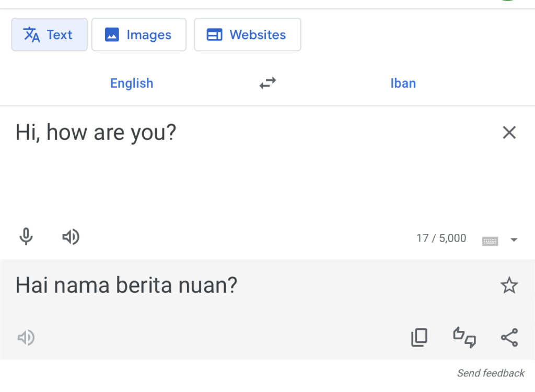The height and width of the screenshot is (392, 535).
Task: Clear the input text with the X
Action: coord(509,133)
